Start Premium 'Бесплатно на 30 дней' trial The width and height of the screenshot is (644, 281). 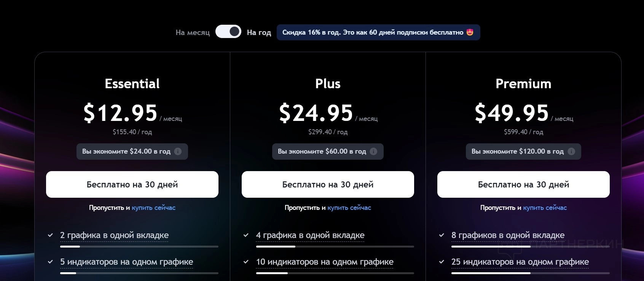click(x=523, y=184)
